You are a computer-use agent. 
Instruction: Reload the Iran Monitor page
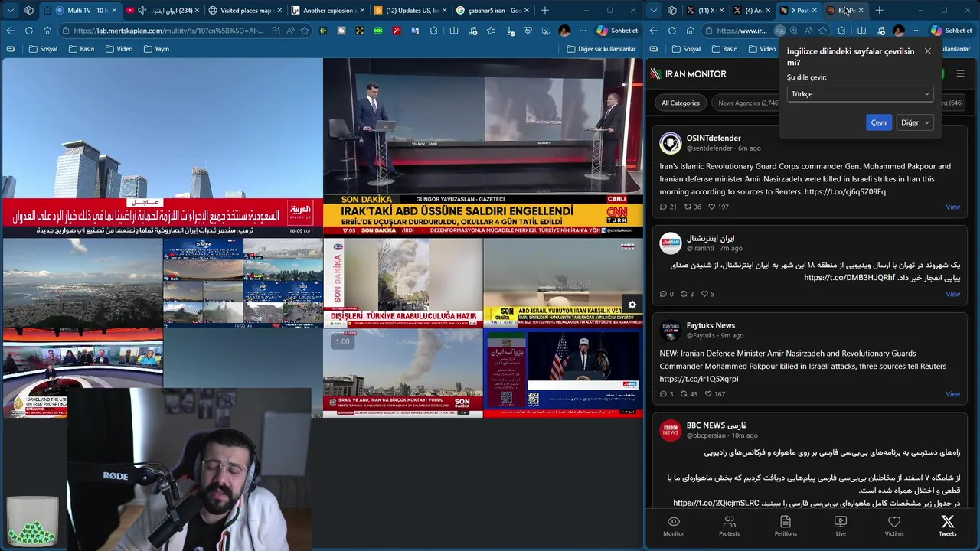click(x=671, y=31)
